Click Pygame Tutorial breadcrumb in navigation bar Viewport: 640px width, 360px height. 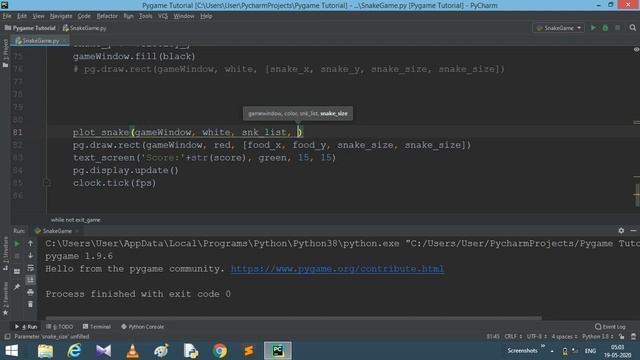pyautogui.click(x=30, y=28)
